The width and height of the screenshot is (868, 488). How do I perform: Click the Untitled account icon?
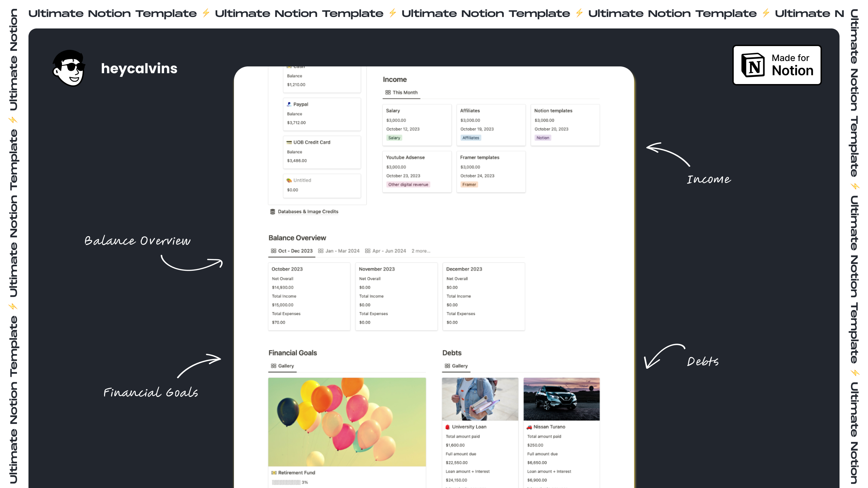[289, 180]
